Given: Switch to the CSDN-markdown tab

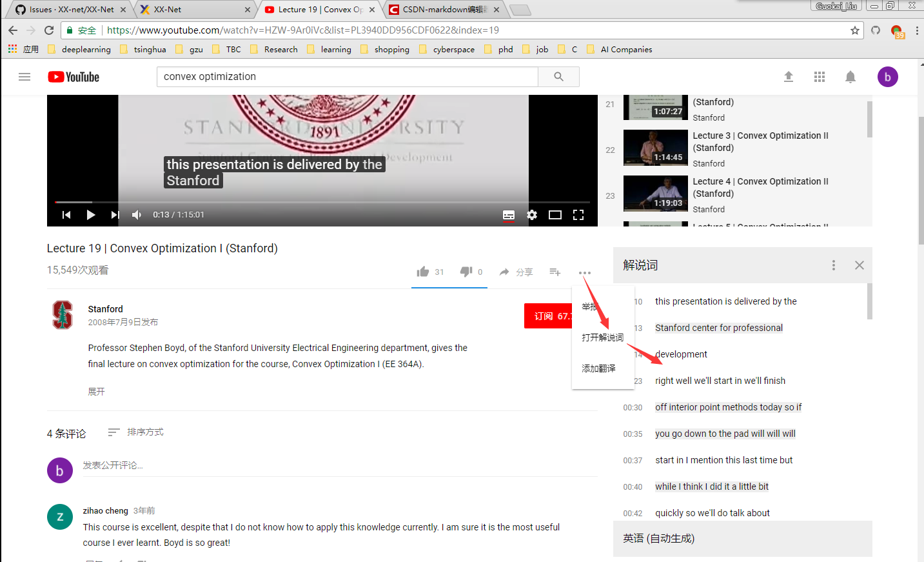Looking at the screenshot, I should pyautogui.click(x=445, y=10).
